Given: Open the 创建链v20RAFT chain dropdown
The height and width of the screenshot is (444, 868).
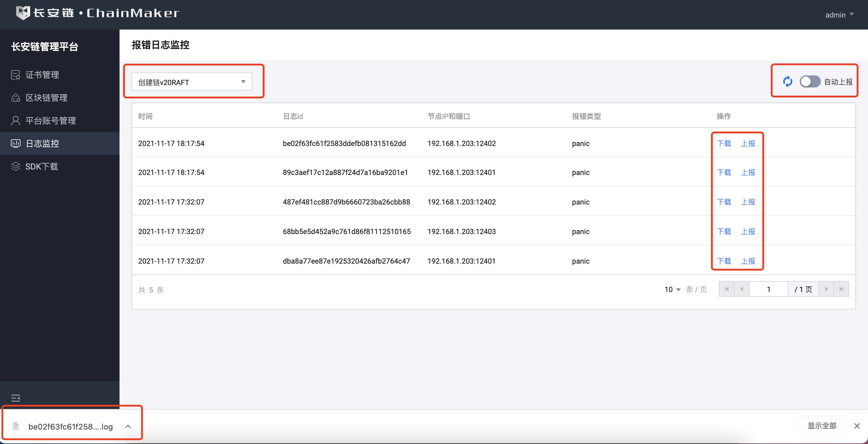Looking at the screenshot, I should (191, 82).
